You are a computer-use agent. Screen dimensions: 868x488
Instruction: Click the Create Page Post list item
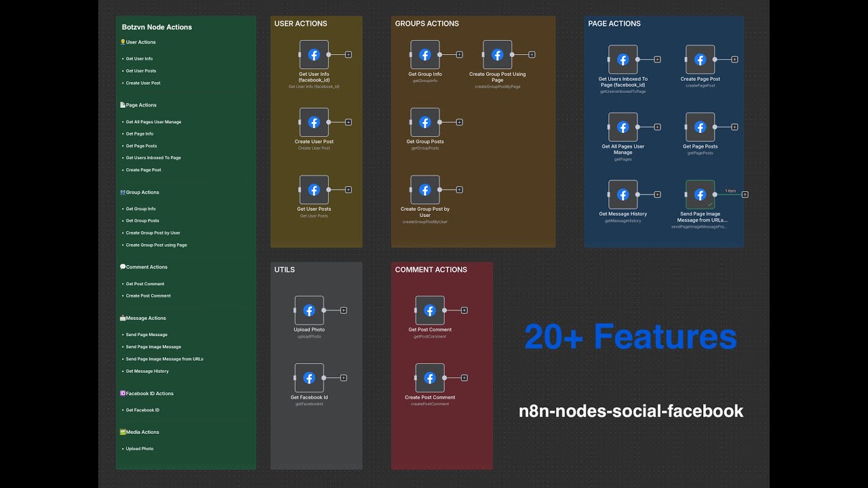[x=143, y=170]
